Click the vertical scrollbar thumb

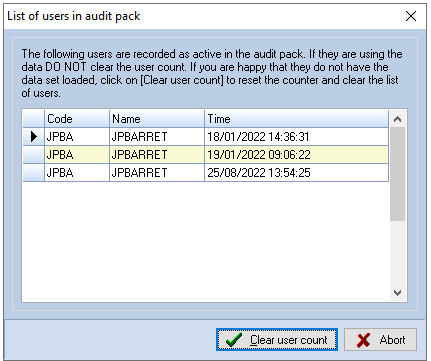point(397,174)
